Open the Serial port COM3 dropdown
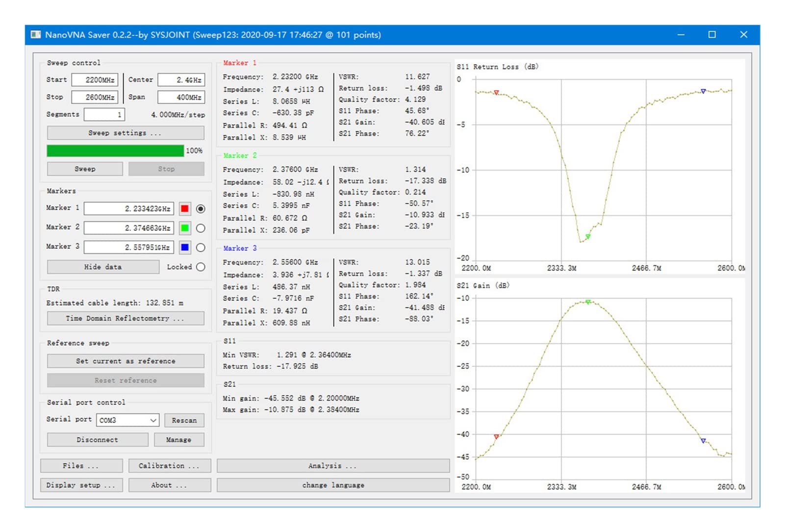Image resolution: width=785 pixels, height=532 pixels. [128, 420]
